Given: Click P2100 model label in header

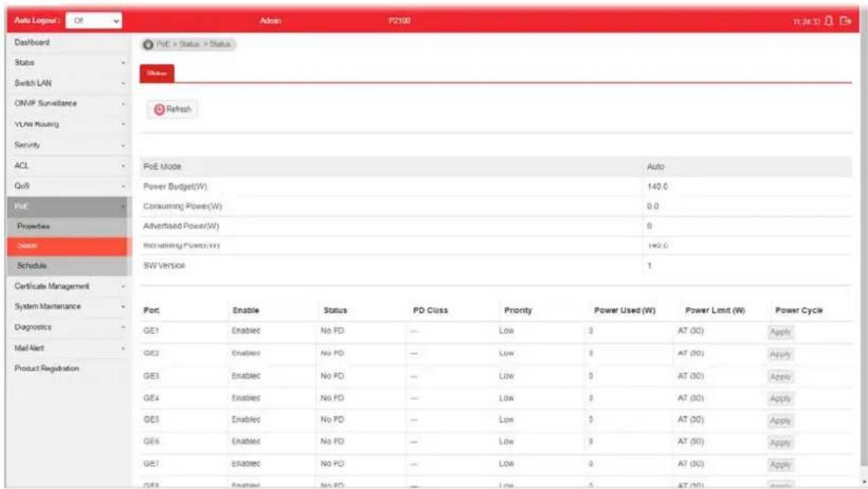Looking at the screenshot, I should [x=399, y=21].
